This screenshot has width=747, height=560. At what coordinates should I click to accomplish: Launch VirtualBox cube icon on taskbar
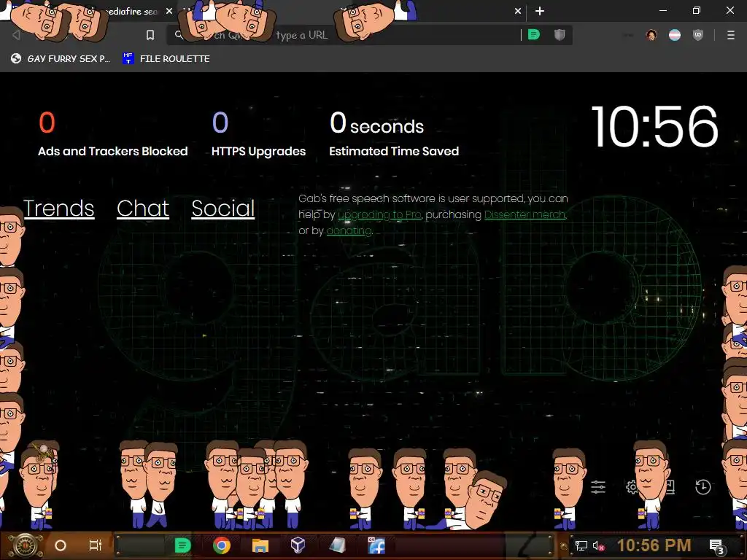(x=298, y=545)
